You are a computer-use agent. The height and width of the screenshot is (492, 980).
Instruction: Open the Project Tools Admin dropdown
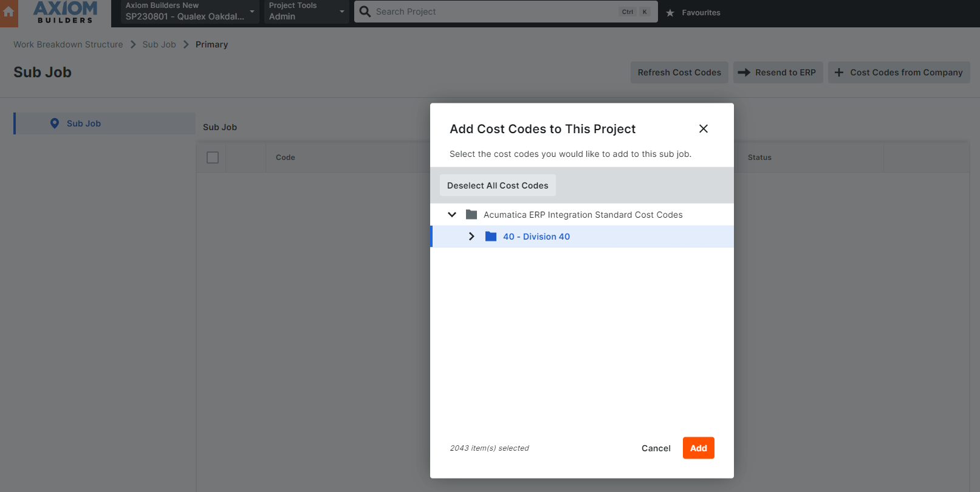coord(307,12)
